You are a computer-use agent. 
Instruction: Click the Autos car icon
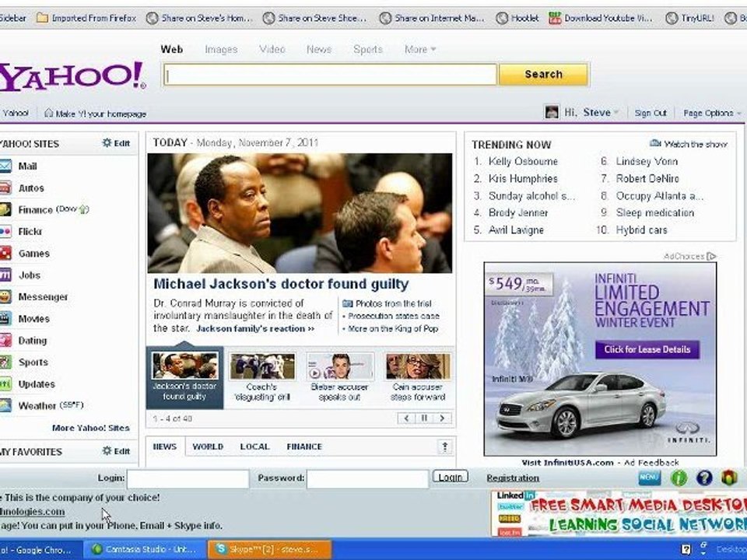[x=5, y=188]
